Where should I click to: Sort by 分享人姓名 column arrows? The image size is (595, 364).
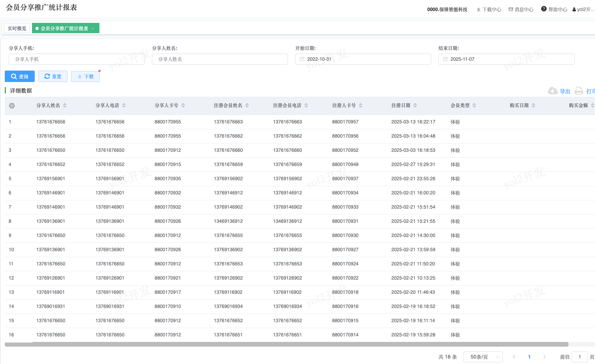[65, 105]
